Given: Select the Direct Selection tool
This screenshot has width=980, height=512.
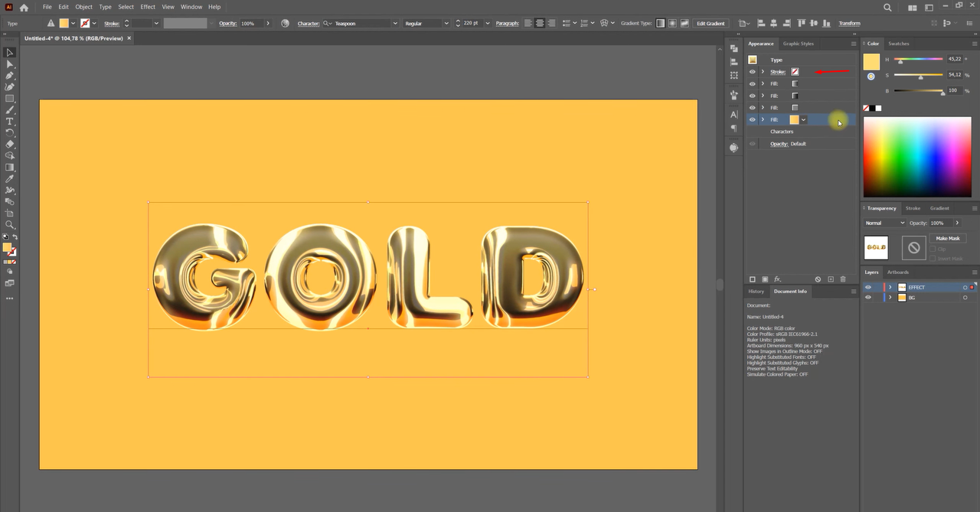Looking at the screenshot, I should 10,64.
